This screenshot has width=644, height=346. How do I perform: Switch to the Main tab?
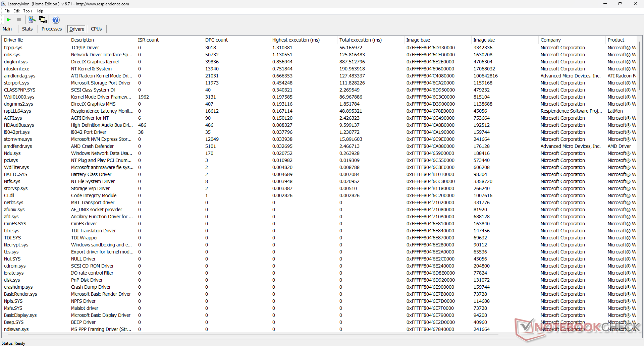click(x=7, y=29)
